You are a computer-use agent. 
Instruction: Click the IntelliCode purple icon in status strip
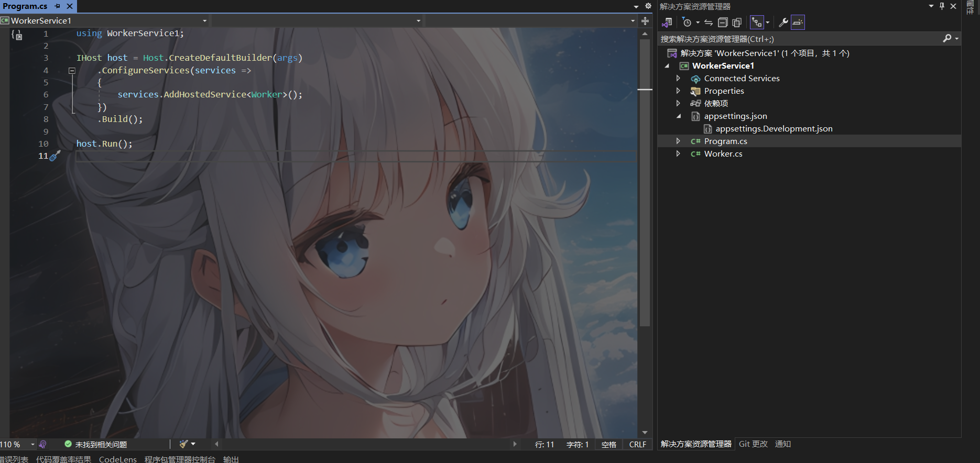click(42, 444)
